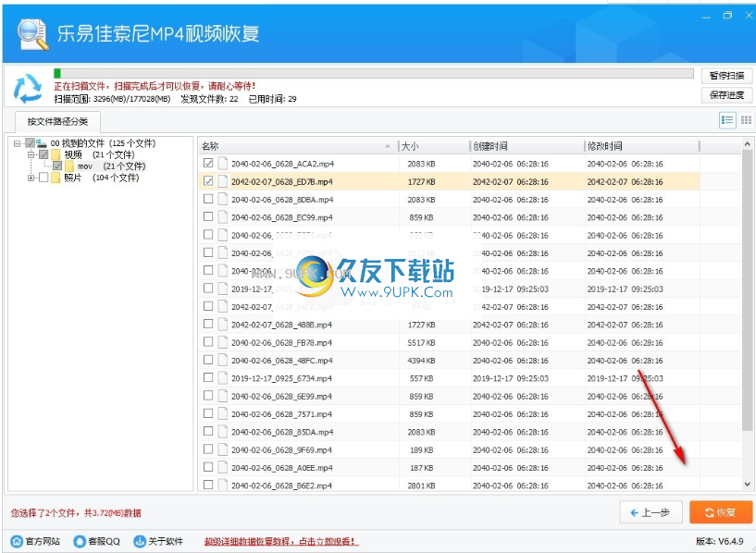Click file icon of 2040-02-06_0628_48FC.mp4
Image resolution: width=756 pixels, height=553 pixels.
pos(223,360)
